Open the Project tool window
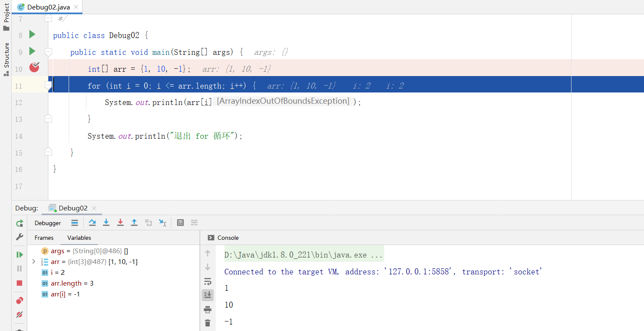 (x=6, y=18)
